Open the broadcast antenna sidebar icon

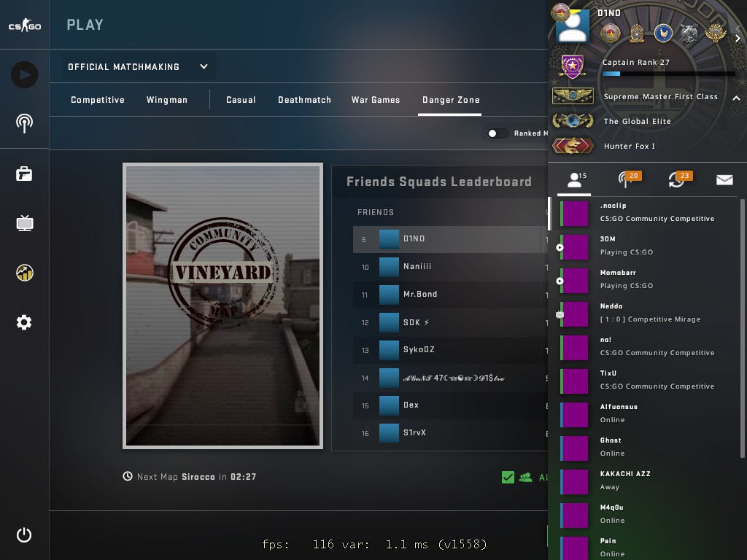(x=24, y=123)
